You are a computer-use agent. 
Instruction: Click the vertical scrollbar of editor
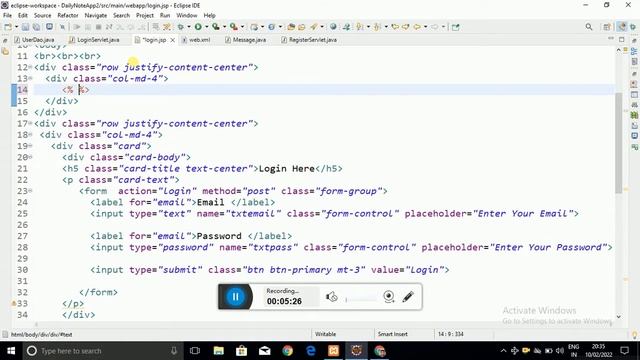[x=619, y=143]
